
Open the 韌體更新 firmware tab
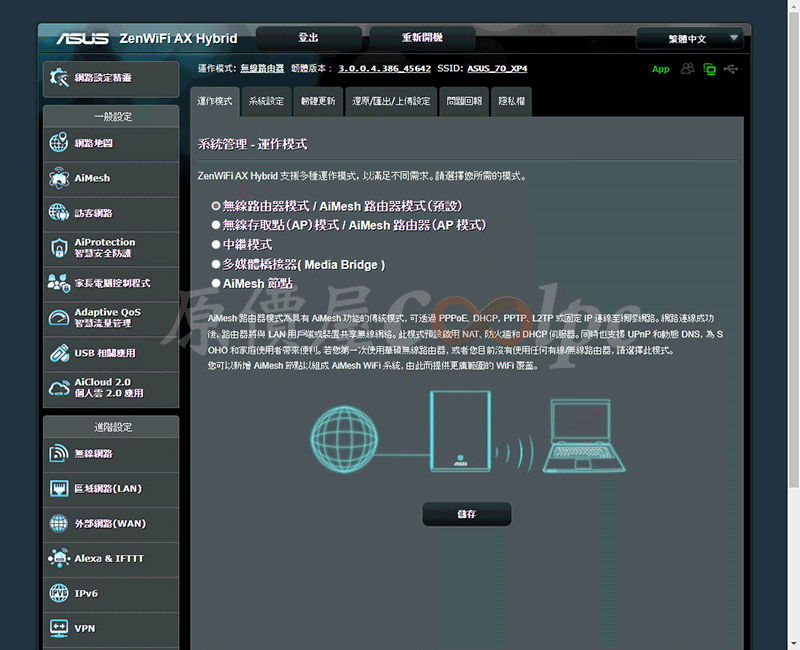[x=318, y=102]
